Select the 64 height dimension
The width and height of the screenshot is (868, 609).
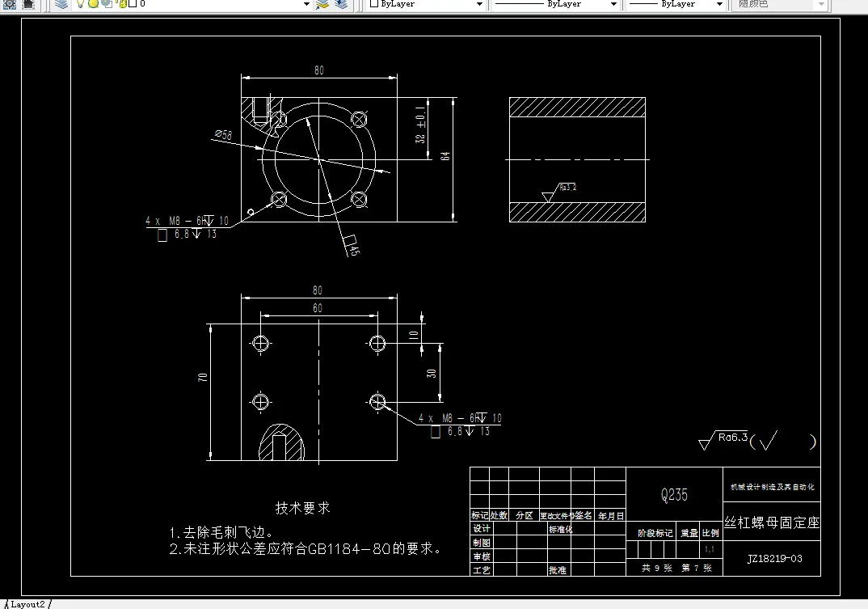point(445,156)
